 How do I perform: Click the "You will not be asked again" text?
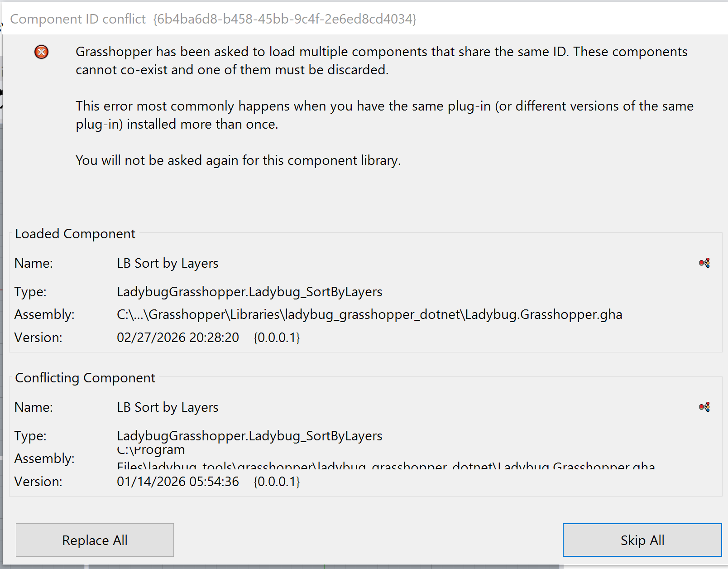[x=238, y=160]
